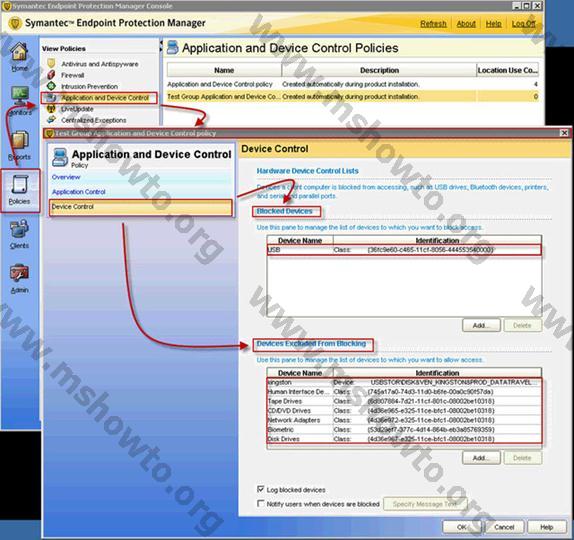
Task: Switch to the Application Control tab
Action: [x=78, y=192]
